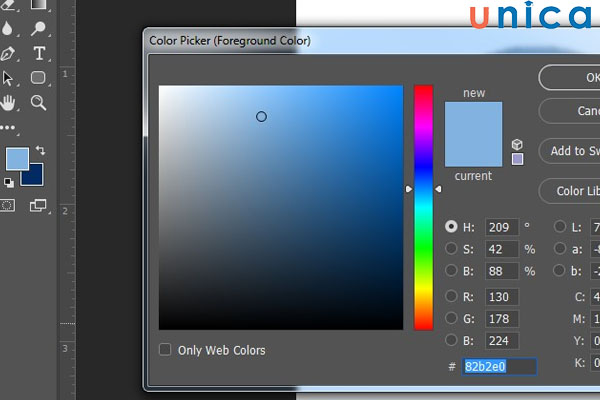600x400 pixels.
Task: Swap foreground and background colors
Action: pos(40,150)
